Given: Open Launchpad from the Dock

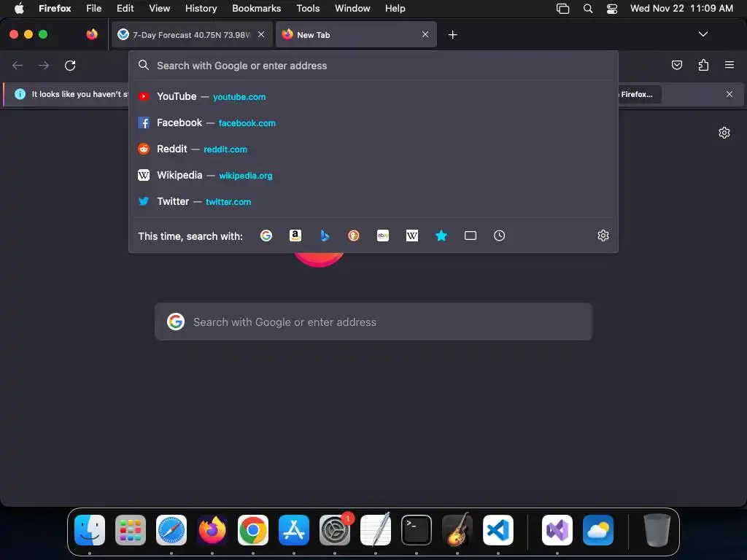Looking at the screenshot, I should click(x=131, y=530).
